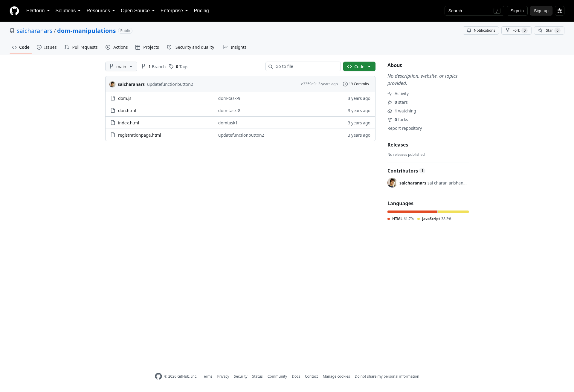Click the tag icon next to 0 Tags
Screen dimensions: 574x392
tap(171, 66)
